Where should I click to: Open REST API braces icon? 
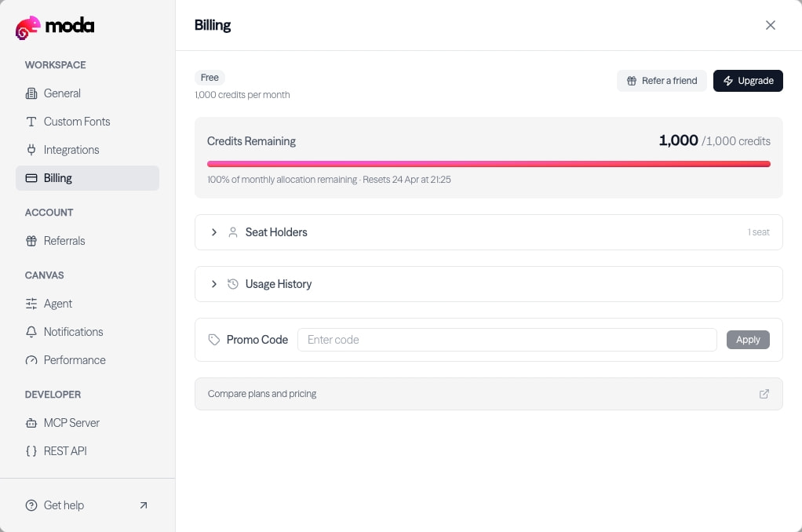click(31, 451)
